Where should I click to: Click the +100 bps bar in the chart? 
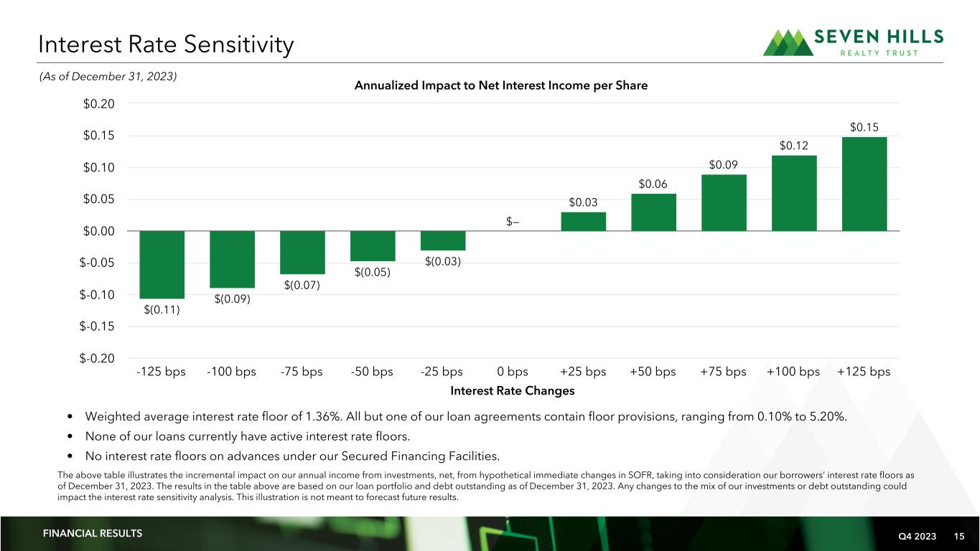pos(793,193)
